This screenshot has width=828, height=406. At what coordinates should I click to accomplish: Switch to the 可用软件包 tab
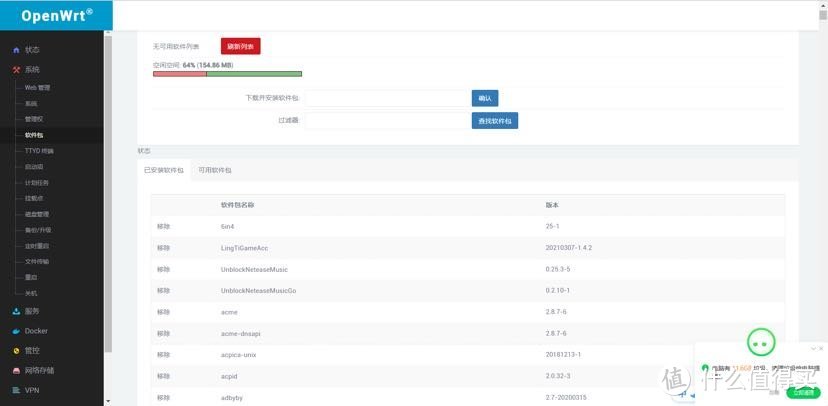[x=214, y=171]
